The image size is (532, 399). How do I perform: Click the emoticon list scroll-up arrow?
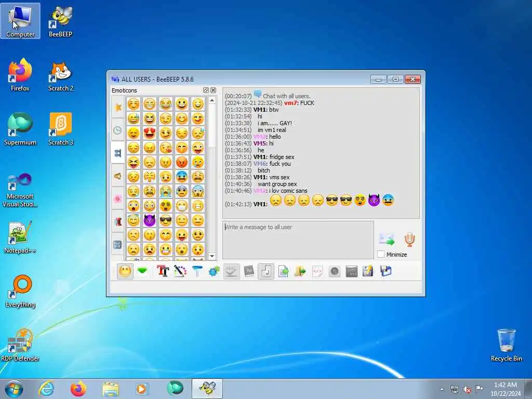click(x=212, y=100)
